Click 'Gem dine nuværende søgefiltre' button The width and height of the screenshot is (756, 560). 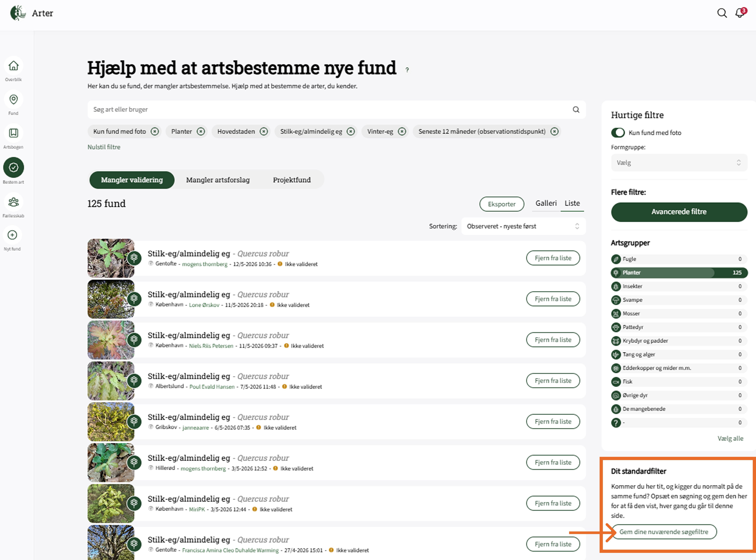[x=664, y=532]
